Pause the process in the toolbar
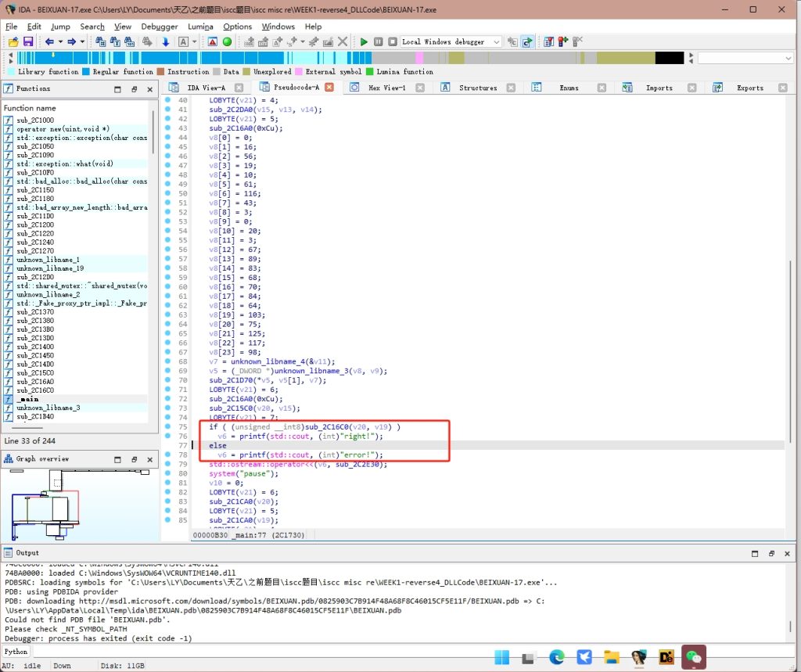 (378, 42)
